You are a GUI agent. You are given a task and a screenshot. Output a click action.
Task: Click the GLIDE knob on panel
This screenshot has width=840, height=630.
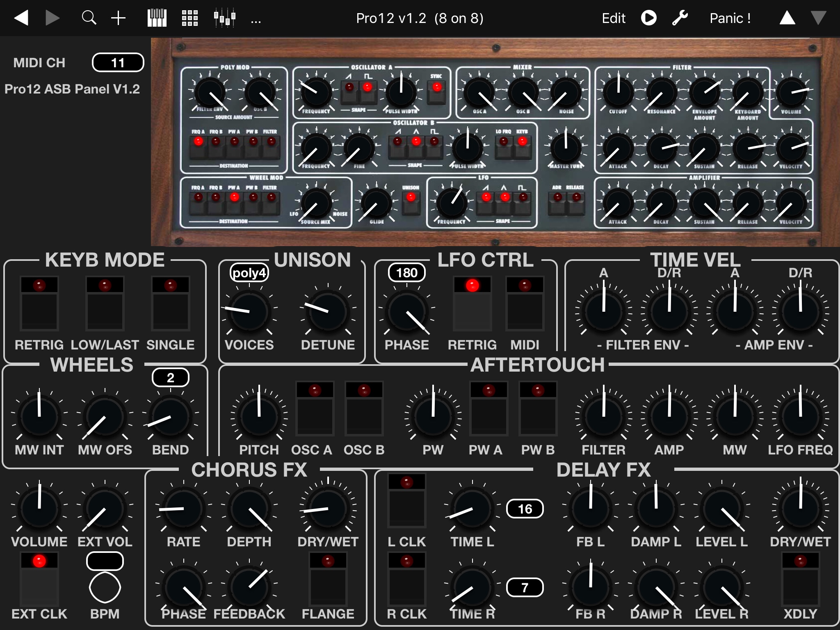[377, 203]
